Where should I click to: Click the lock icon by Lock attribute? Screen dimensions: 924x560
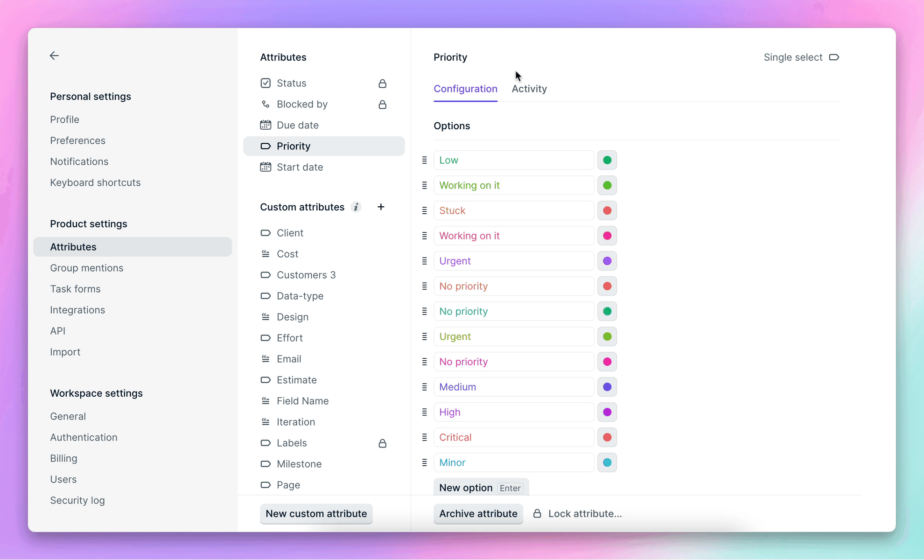537,513
